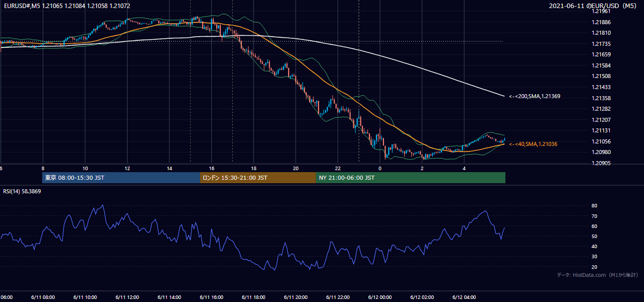The height and width of the screenshot is (302, 644).
Task: Click hour label 2 under price chart
Action: click(422, 168)
